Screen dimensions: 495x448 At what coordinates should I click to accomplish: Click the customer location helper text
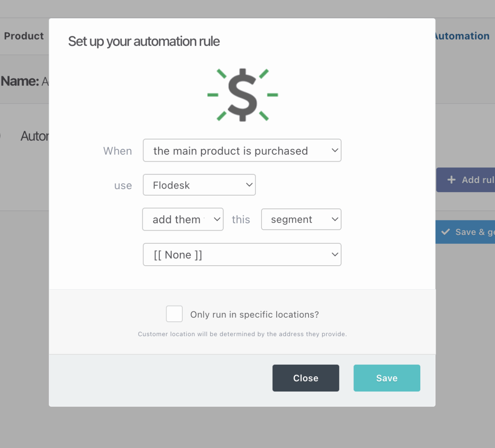[x=242, y=334]
